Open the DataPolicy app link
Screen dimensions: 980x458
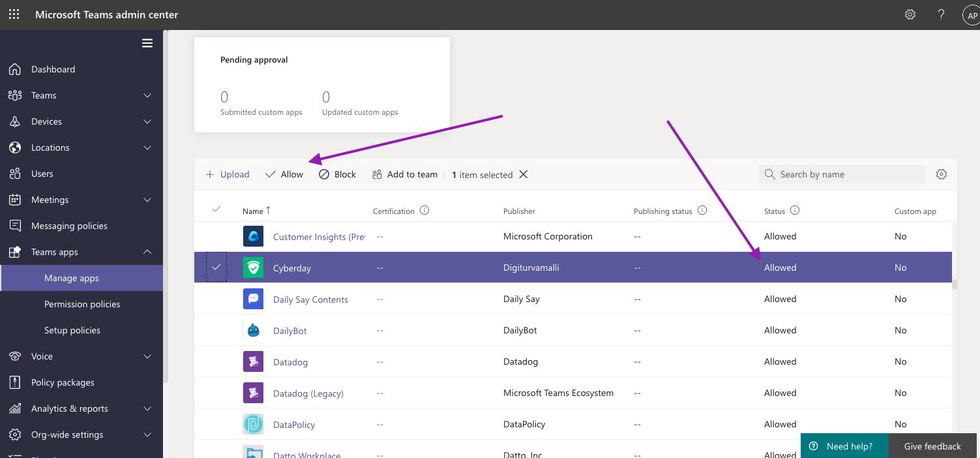click(x=294, y=425)
